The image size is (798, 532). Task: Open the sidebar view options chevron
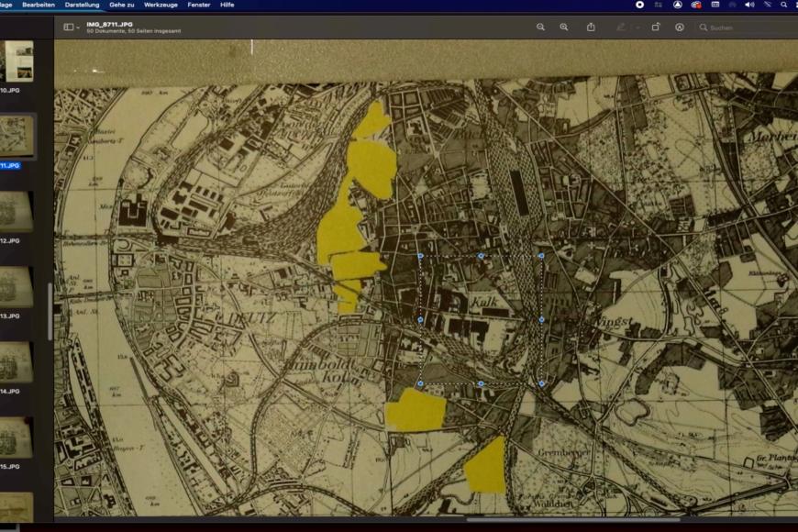click(x=78, y=28)
